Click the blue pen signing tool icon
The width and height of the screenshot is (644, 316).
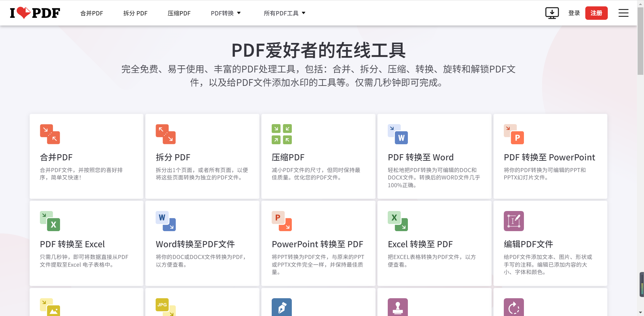[x=282, y=307]
